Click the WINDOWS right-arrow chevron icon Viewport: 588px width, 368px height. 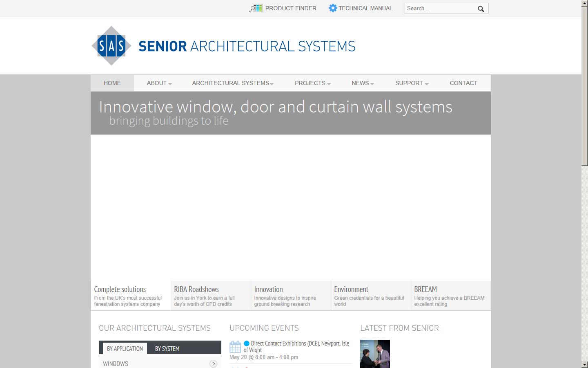coord(213,363)
